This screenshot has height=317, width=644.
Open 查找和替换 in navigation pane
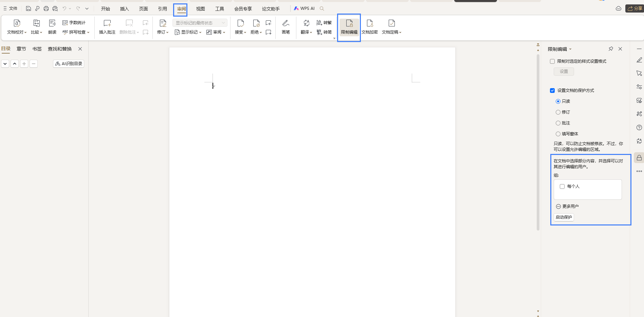coord(60,49)
